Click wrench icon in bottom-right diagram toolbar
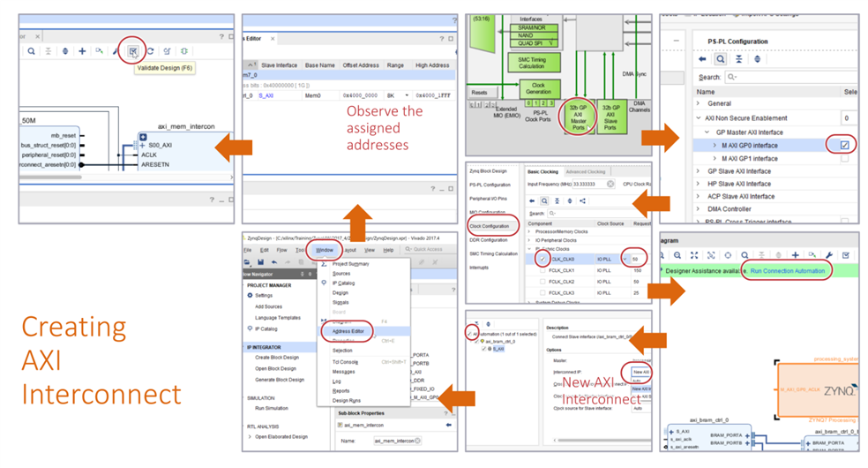 pyautogui.click(x=828, y=255)
